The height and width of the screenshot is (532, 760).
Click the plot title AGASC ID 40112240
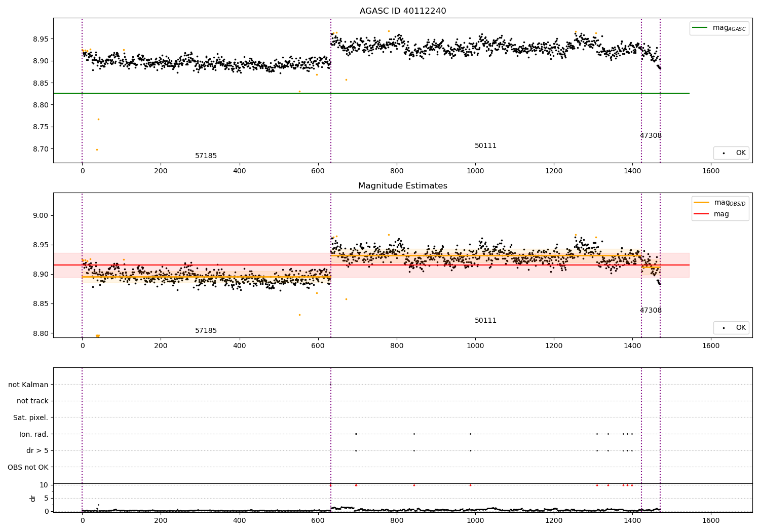click(403, 11)
